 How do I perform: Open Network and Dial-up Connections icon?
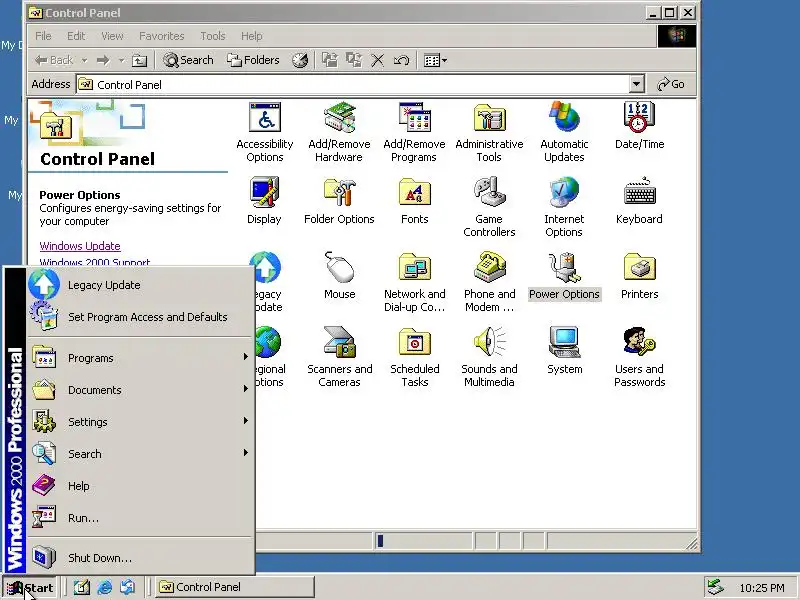pos(414,282)
